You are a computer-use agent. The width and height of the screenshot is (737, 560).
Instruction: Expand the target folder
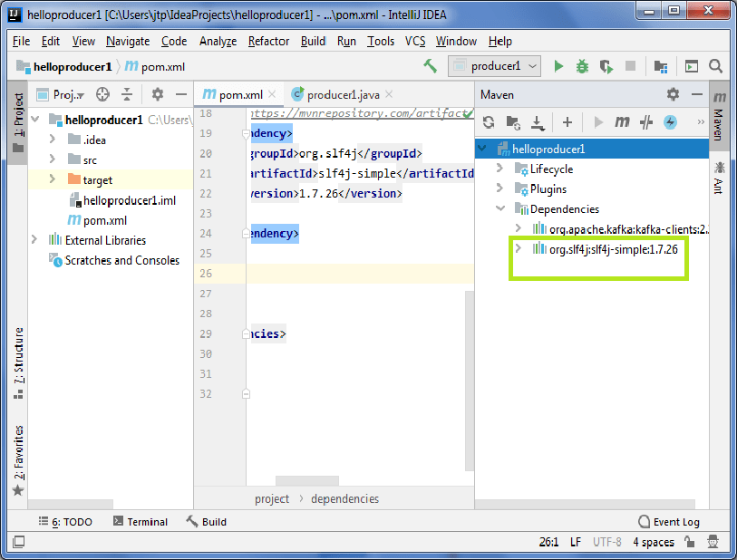[53, 179]
